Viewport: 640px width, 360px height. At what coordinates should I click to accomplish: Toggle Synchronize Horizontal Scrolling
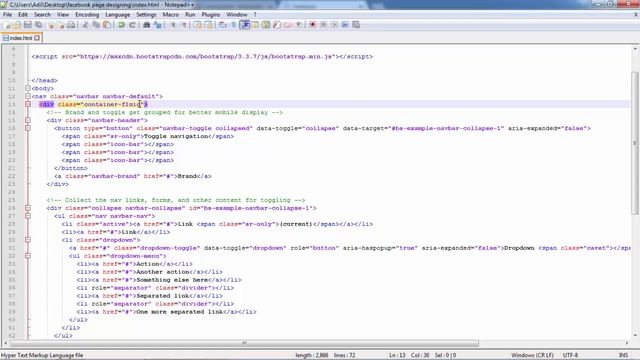[x=209, y=25]
